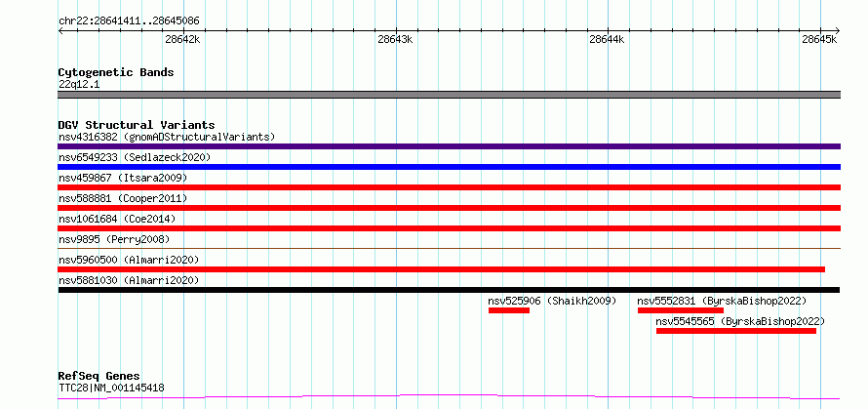This screenshot has width=868, height=409.
Task: Select the RefSeq Genes track title
Action: point(99,377)
